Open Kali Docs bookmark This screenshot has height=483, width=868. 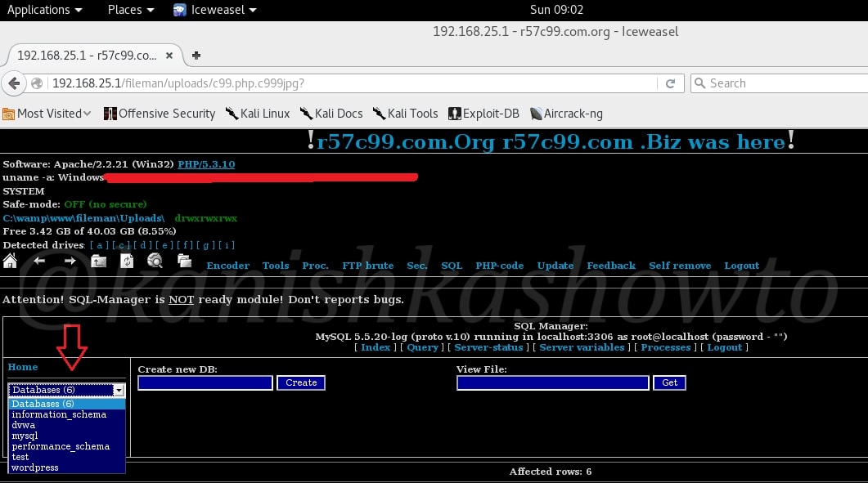tap(331, 114)
